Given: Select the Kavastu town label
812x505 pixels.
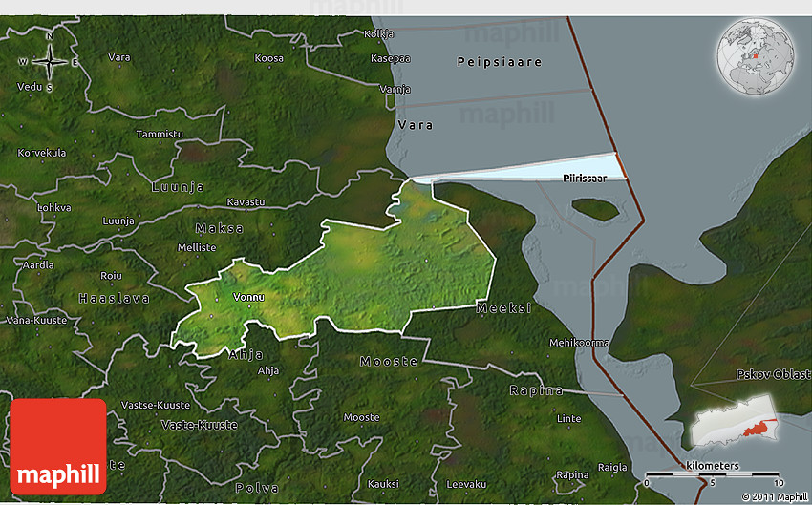Looking at the screenshot, I should point(246,201).
